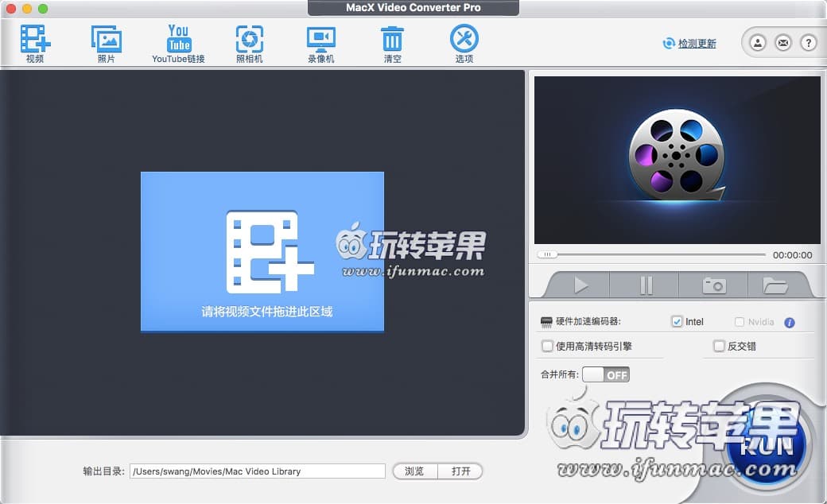Click the output directory path field
The height and width of the screenshot is (504, 827).
click(258, 471)
